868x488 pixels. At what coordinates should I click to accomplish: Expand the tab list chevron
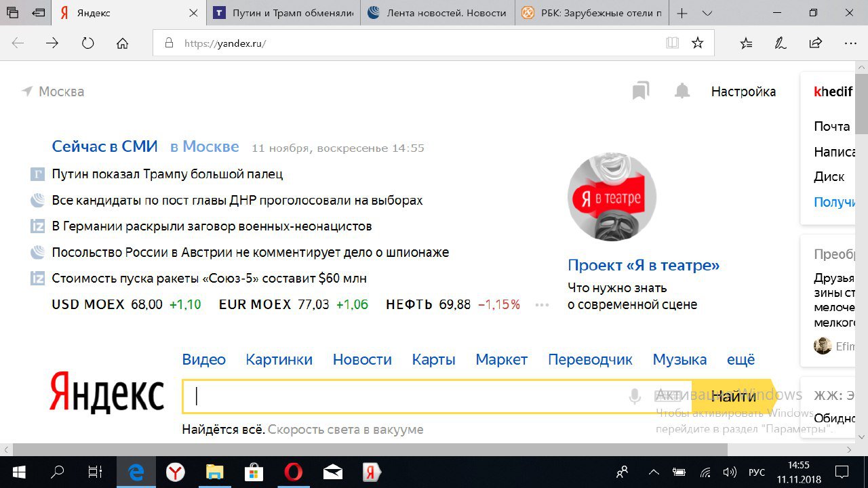click(707, 14)
